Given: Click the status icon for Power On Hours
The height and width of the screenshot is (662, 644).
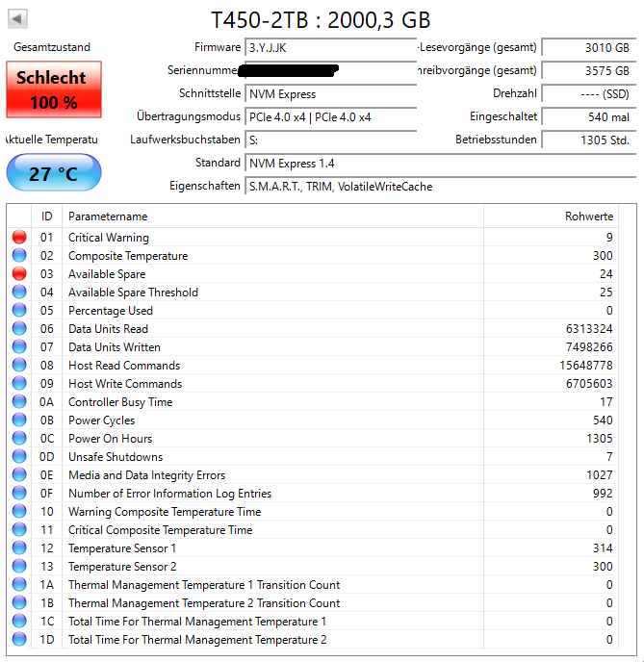Looking at the screenshot, I should (19, 438).
